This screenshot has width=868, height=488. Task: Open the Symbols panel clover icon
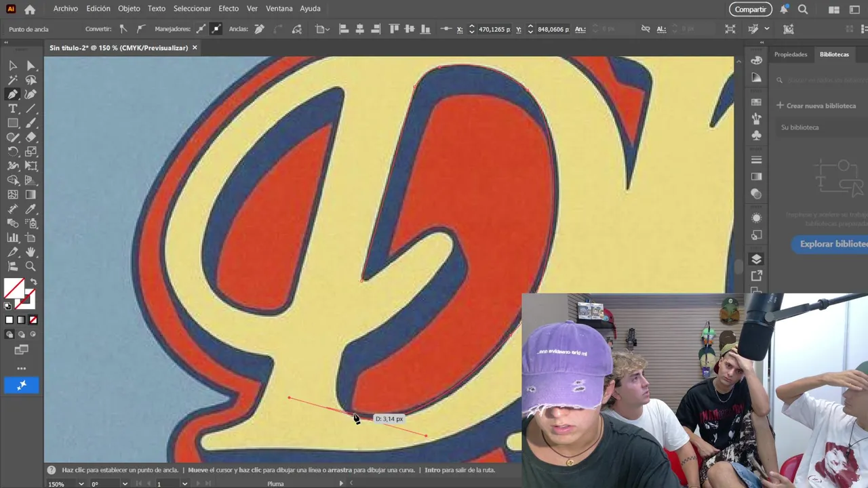click(x=757, y=135)
